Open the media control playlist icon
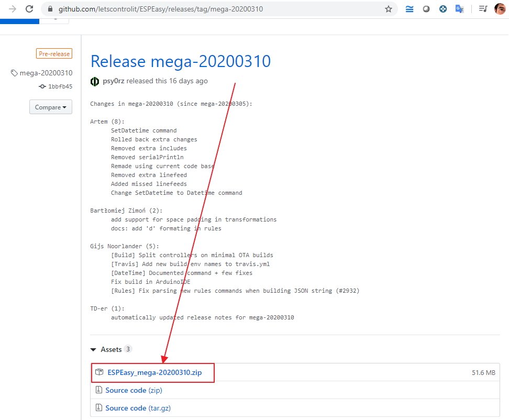The image size is (509, 420). (482, 9)
